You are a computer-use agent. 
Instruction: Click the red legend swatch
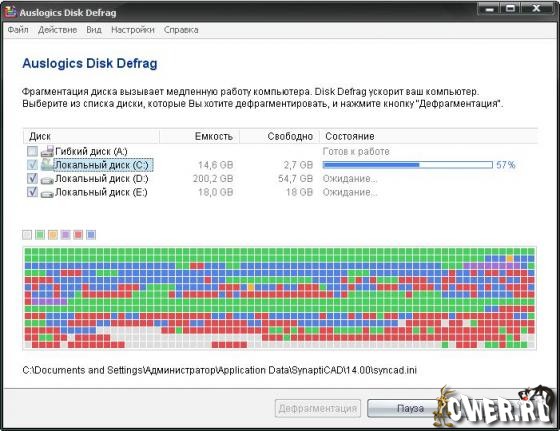[78, 235]
